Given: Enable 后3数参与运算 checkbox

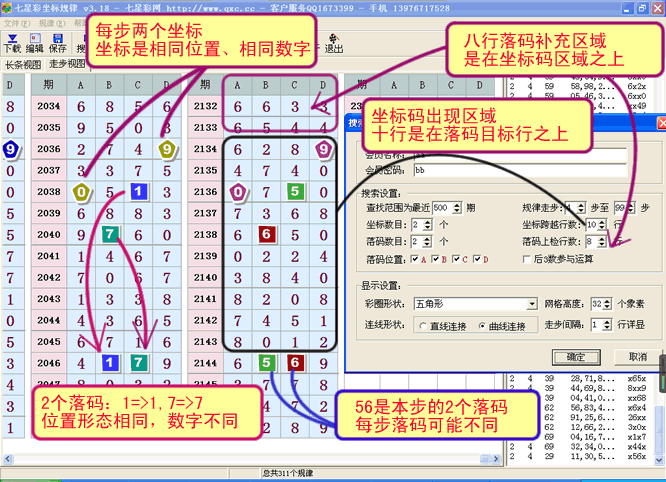Looking at the screenshot, I should coord(527,259).
